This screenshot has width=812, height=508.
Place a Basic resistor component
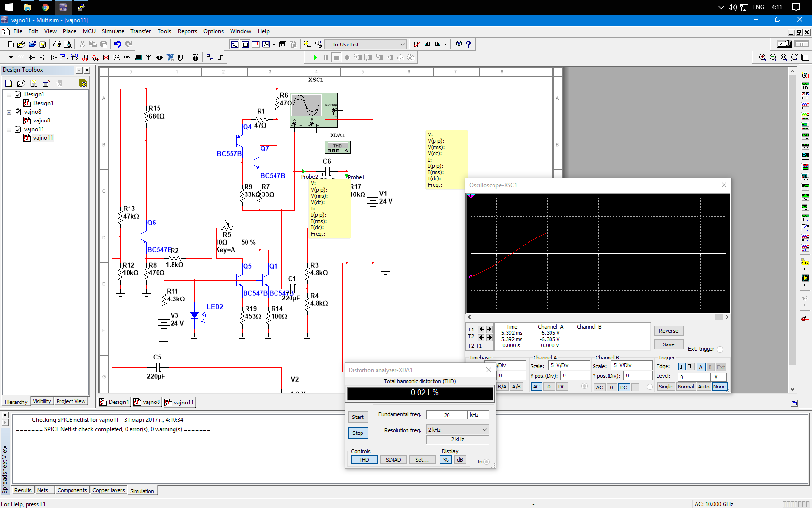tap(21, 57)
